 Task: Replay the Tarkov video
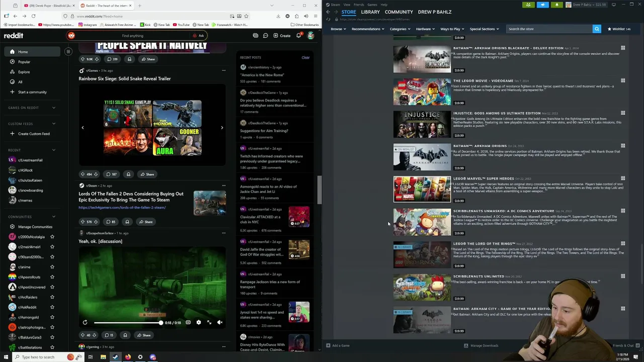click(x=85, y=322)
